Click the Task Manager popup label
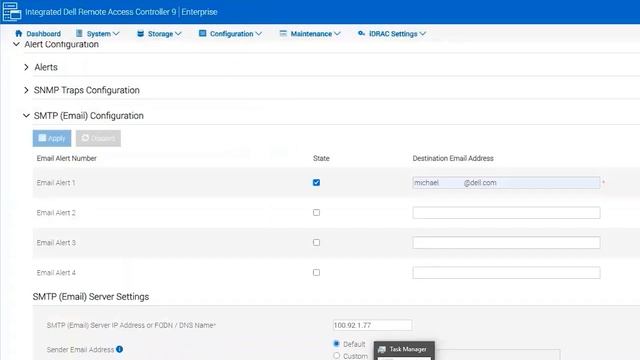Image resolution: width=640 pixels, height=360 pixels. (408, 349)
